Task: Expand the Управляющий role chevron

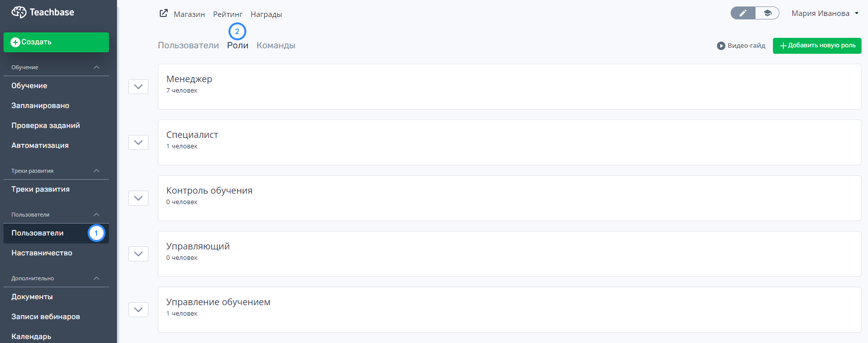Action: click(x=138, y=254)
